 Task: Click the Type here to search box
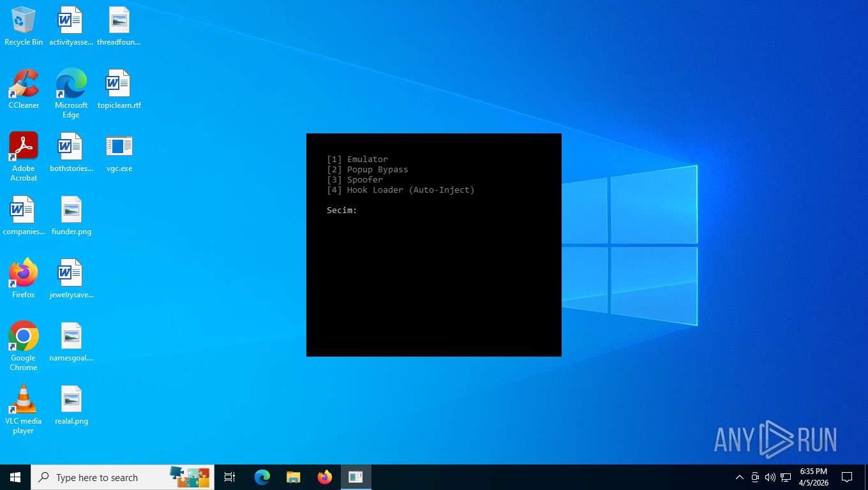123,477
